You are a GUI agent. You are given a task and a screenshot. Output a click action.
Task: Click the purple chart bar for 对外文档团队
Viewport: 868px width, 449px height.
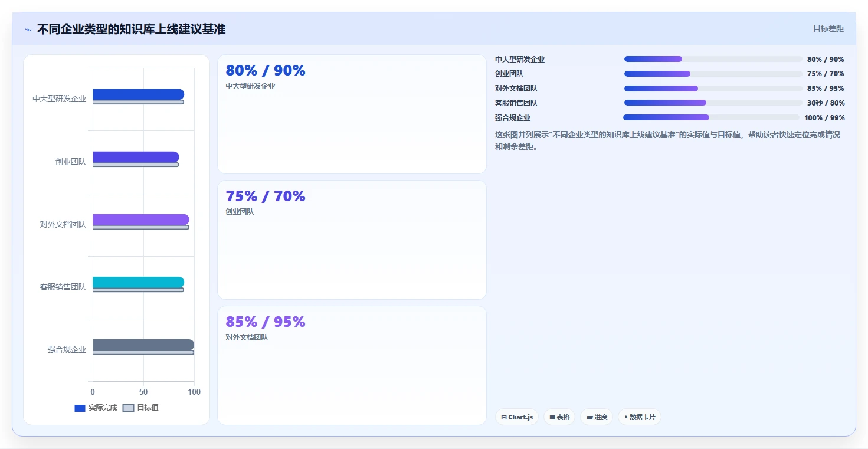(x=141, y=219)
